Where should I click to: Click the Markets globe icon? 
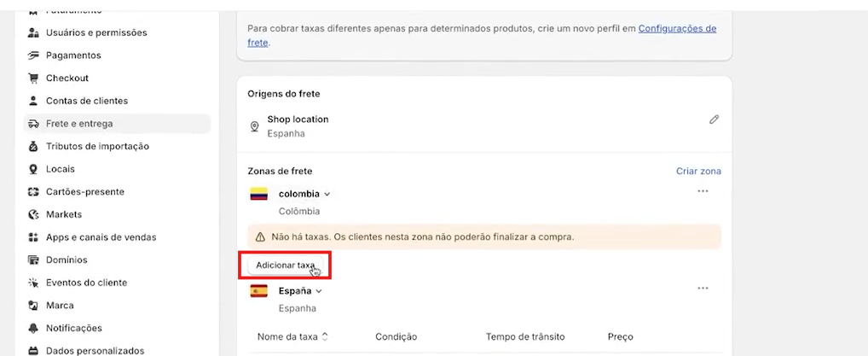33,214
